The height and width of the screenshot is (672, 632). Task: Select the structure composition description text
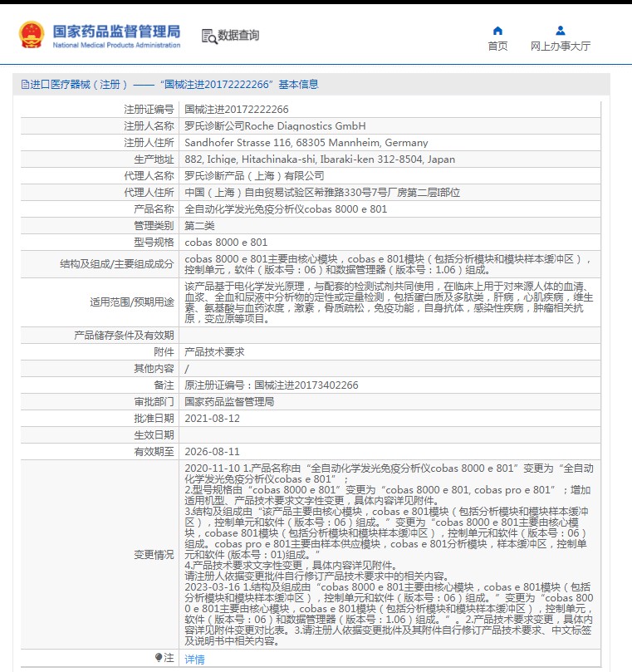coord(388,264)
